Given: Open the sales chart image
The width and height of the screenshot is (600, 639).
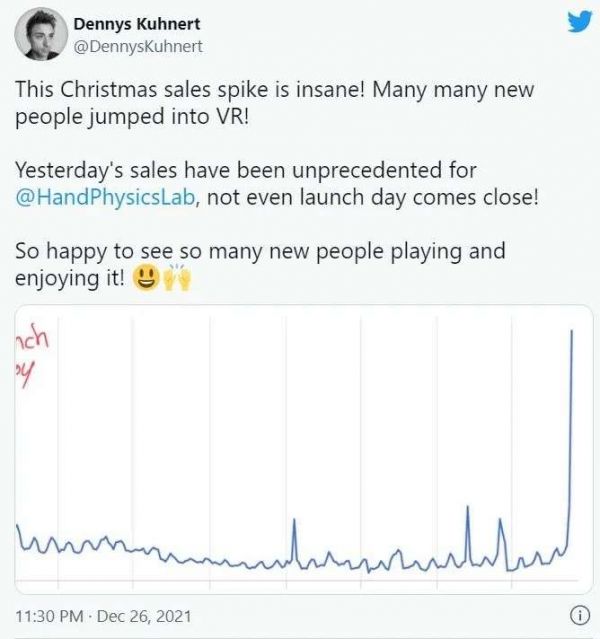Looking at the screenshot, I should tap(300, 450).
